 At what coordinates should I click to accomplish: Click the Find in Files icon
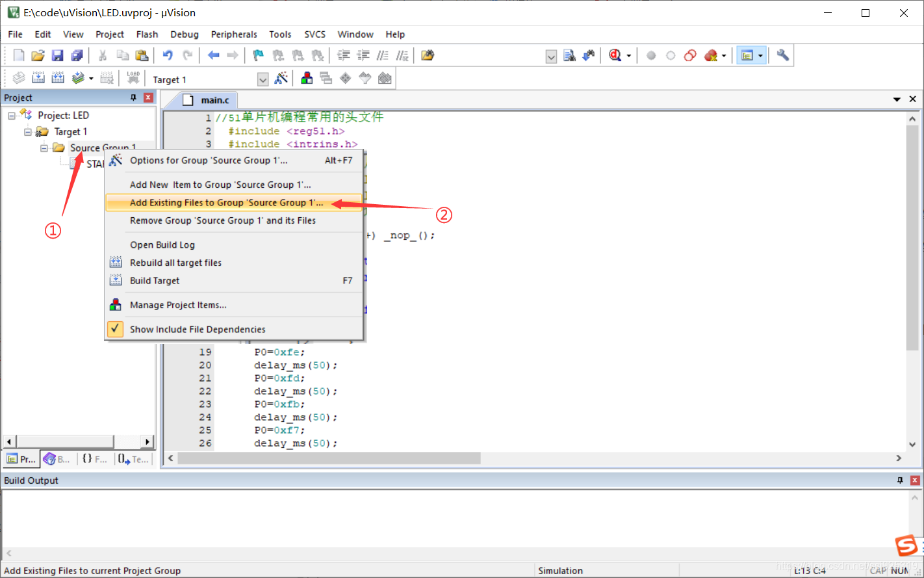coord(428,55)
